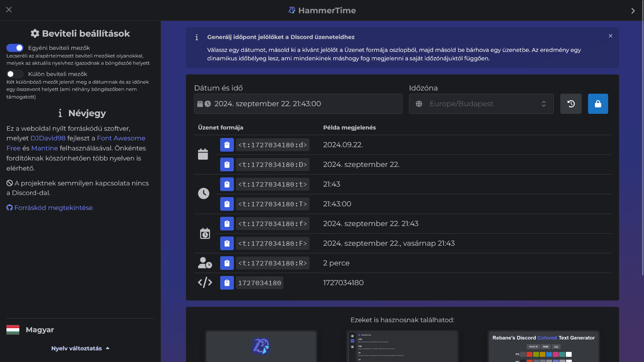Reset the time using the history icon
The width and height of the screenshot is (644, 362).
(571, 103)
